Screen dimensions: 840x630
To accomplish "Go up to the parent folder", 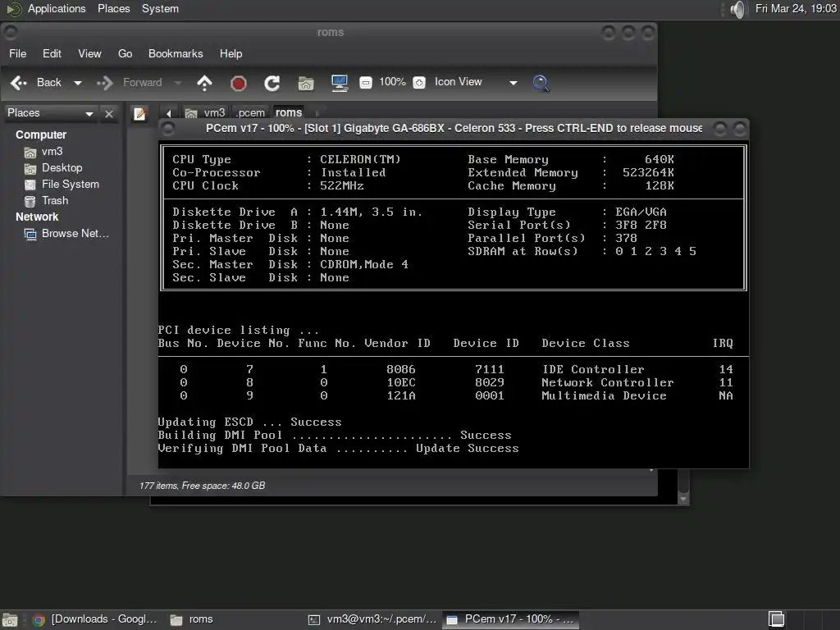I will (204, 83).
